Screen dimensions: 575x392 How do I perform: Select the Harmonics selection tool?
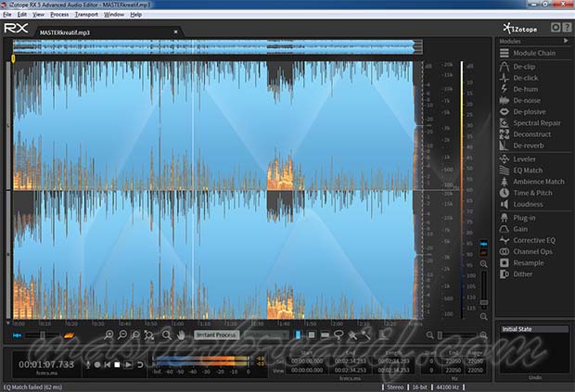[383, 335]
